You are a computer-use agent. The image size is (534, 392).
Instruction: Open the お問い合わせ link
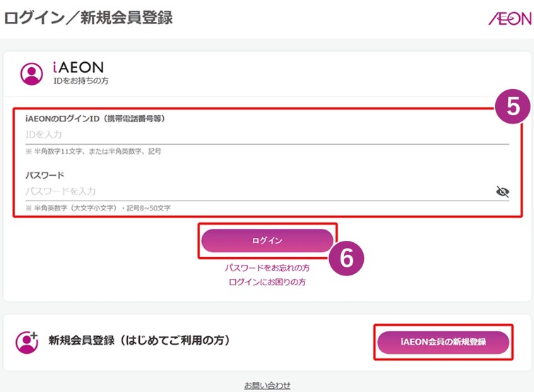(x=267, y=386)
